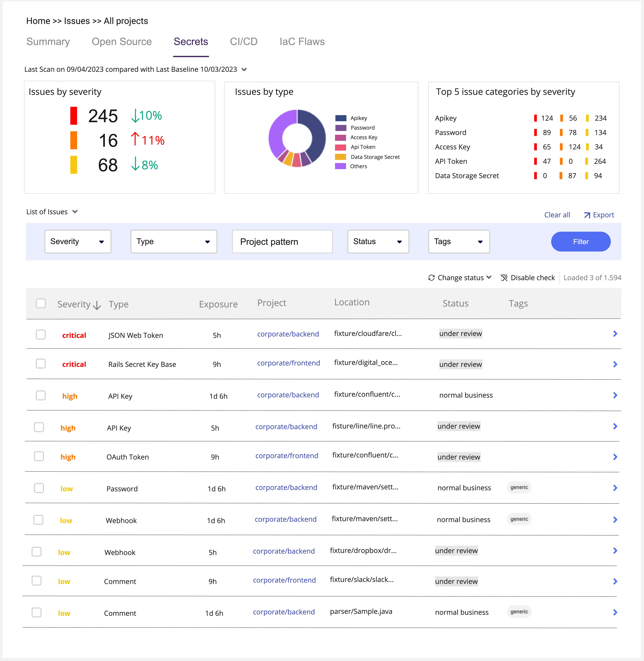
Task: Click the generic tag on Password row
Action: pos(519,487)
